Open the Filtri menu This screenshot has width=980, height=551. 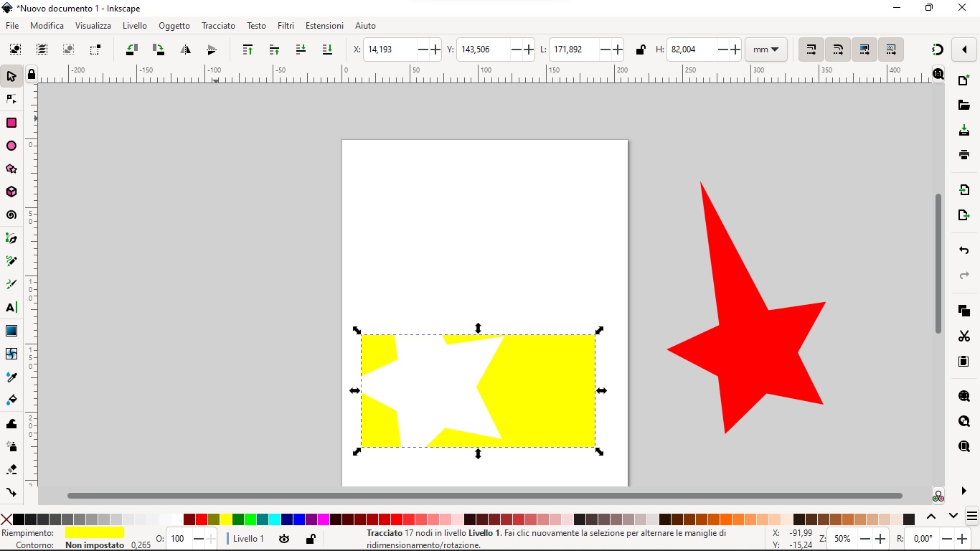click(286, 26)
